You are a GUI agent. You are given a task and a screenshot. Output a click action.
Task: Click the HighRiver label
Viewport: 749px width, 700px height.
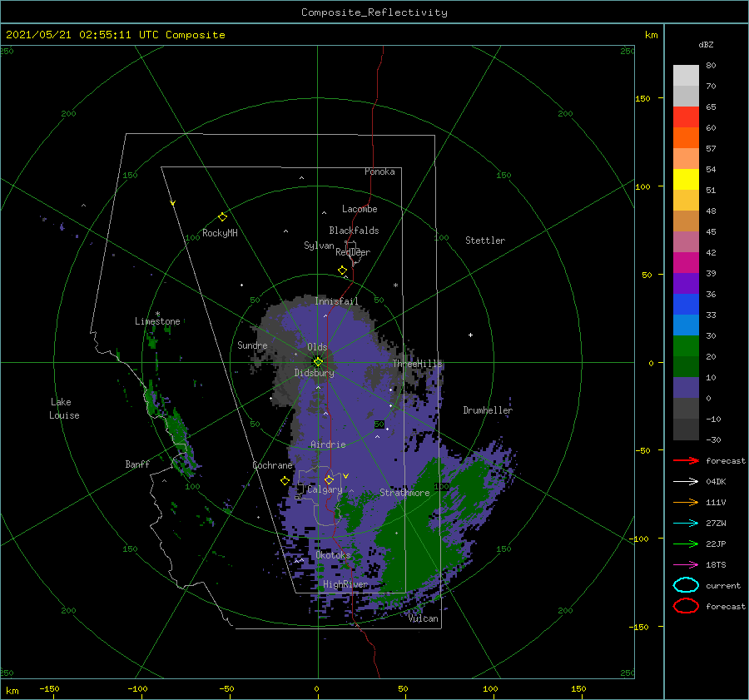[x=345, y=584]
